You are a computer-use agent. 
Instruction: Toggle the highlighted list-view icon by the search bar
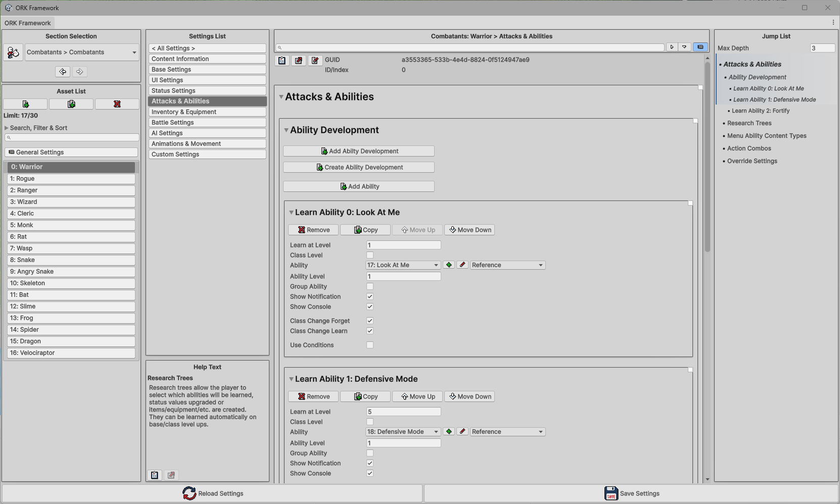click(x=701, y=47)
